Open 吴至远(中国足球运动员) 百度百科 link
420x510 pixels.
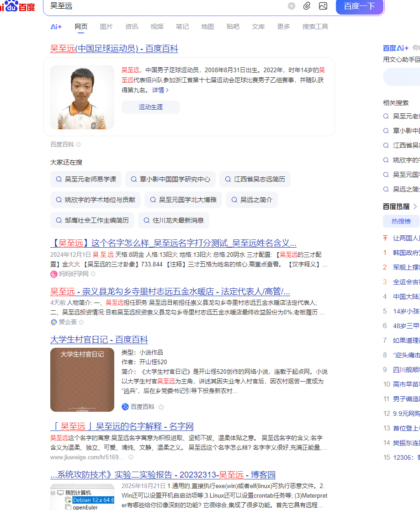(114, 48)
